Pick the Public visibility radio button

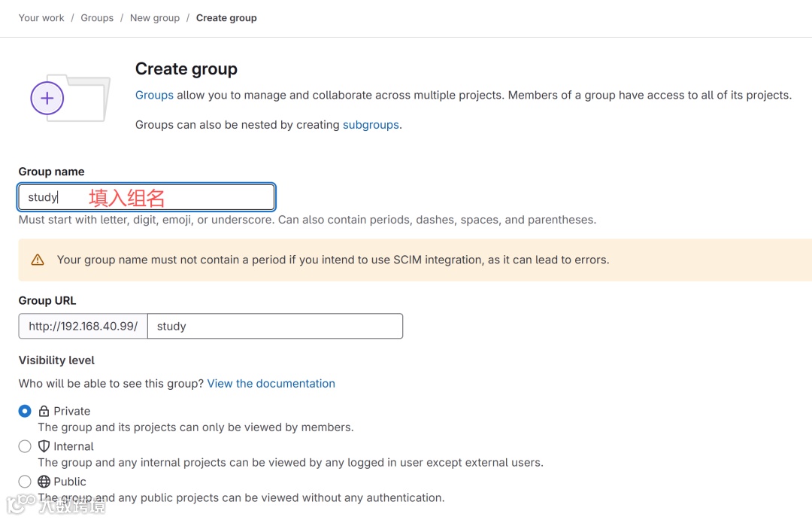[25, 482]
